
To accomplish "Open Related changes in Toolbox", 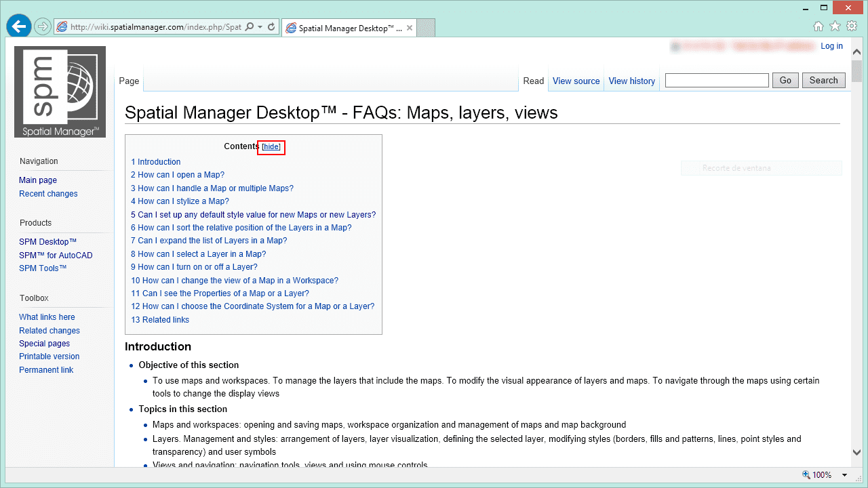I will coord(50,331).
